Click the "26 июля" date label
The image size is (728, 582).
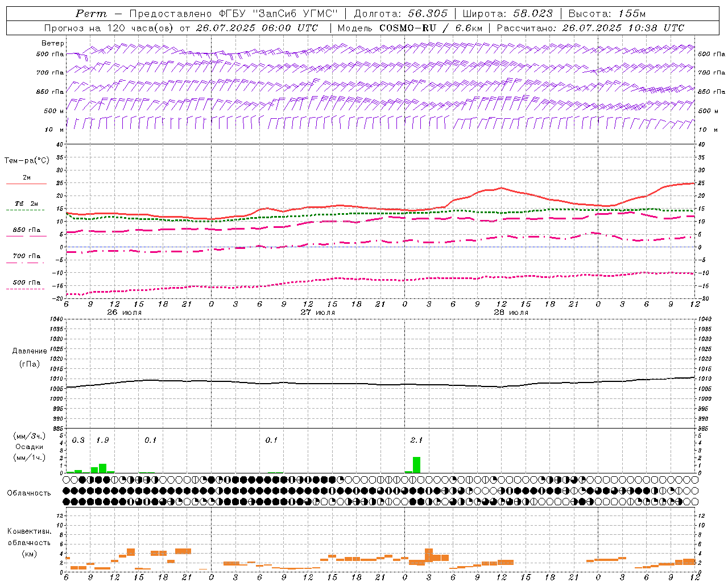coord(125,312)
